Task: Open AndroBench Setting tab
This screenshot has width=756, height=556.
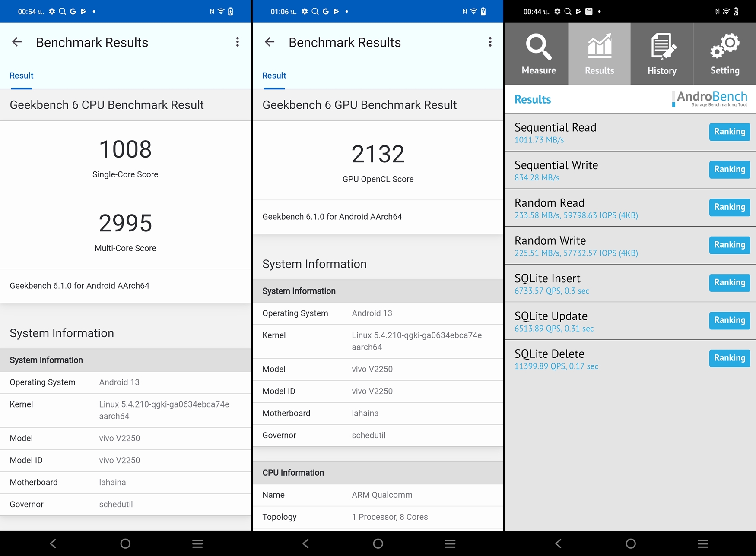Action: point(725,54)
